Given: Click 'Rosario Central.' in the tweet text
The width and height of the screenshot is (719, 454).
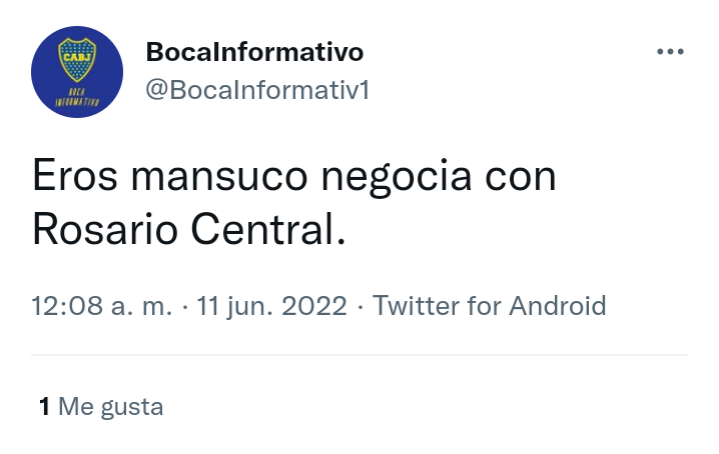Looking at the screenshot, I should (189, 230).
